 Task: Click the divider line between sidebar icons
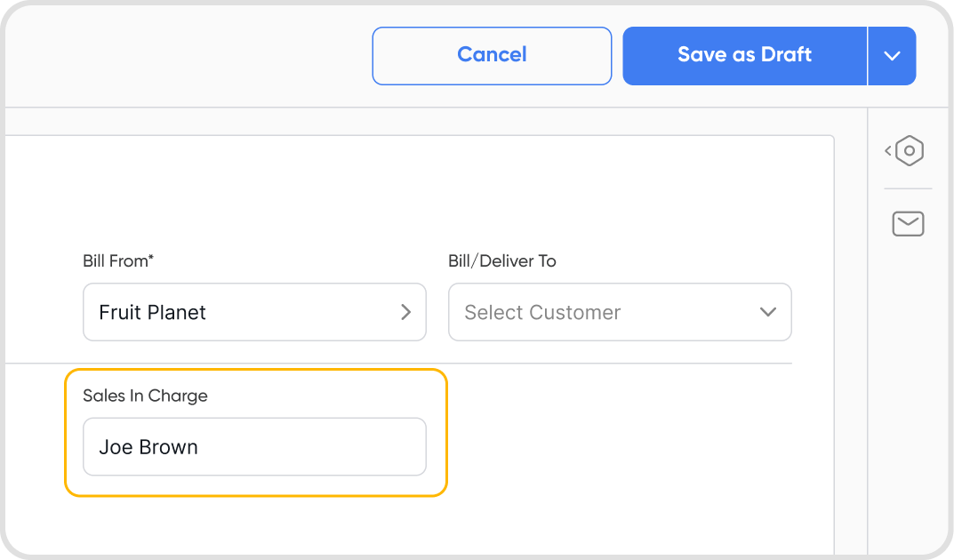point(908,188)
